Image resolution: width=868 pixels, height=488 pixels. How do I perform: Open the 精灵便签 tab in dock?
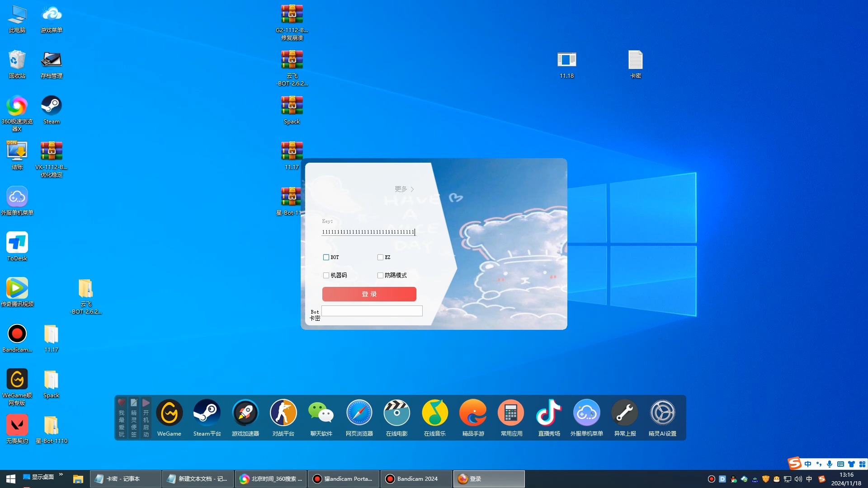pyautogui.click(x=134, y=418)
